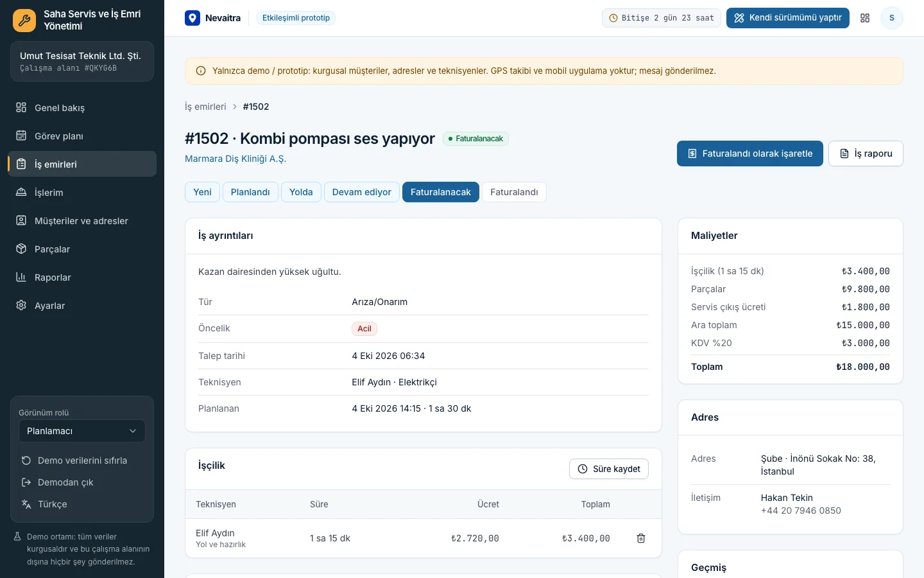
Task: Expand the Görünüm rolü Planlamacı dropdown
Action: (x=82, y=431)
